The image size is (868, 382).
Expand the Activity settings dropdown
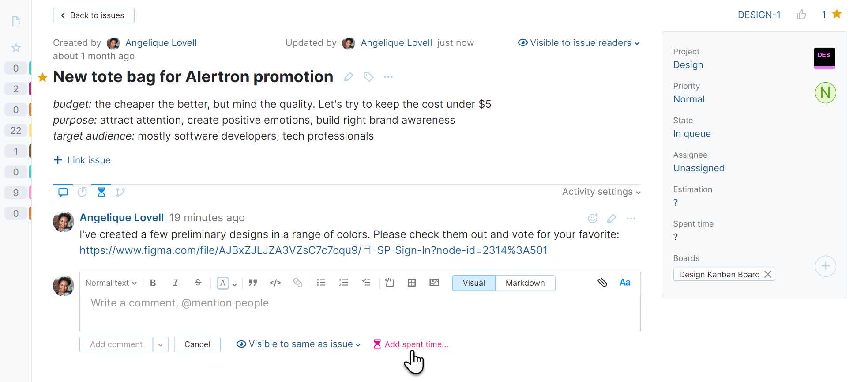601,192
